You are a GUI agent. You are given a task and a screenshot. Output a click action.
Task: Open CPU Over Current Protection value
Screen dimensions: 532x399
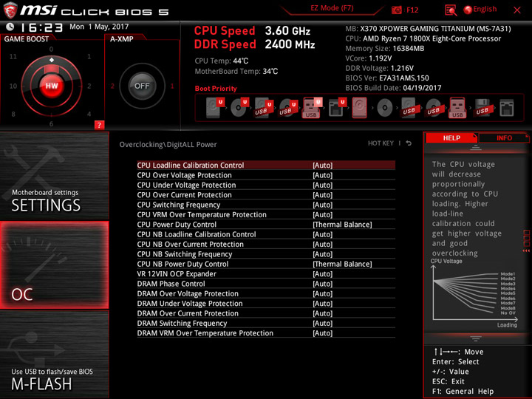[x=323, y=195]
